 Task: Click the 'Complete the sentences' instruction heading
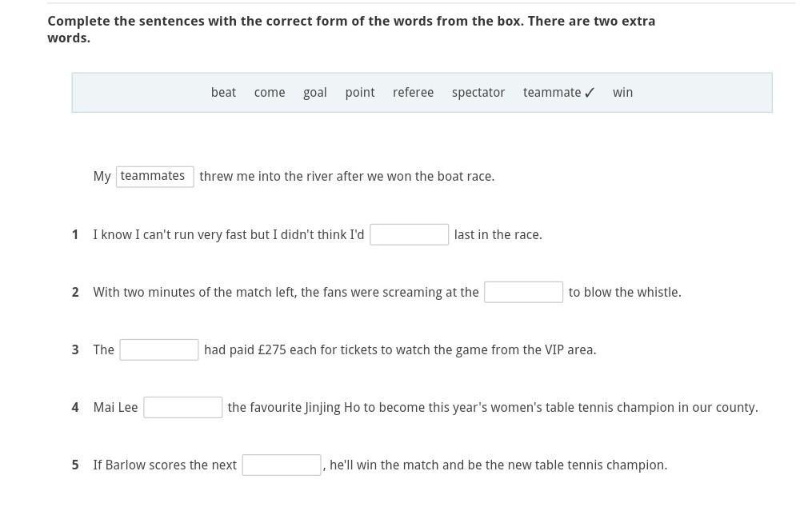tap(351, 30)
